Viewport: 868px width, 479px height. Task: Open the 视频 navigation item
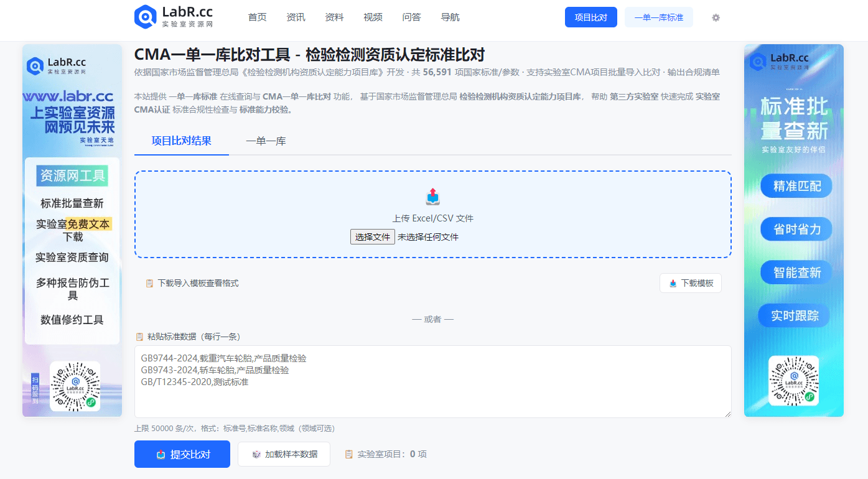click(x=373, y=17)
